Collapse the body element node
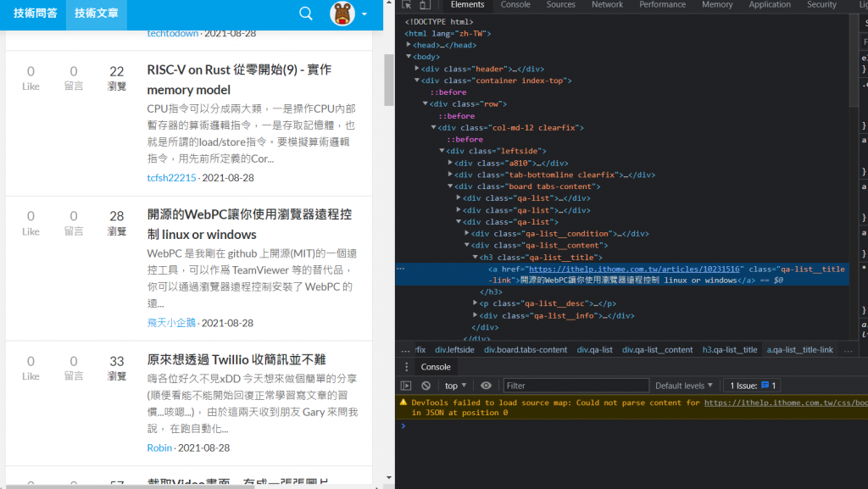868x489 pixels. [x=409, y=57]
